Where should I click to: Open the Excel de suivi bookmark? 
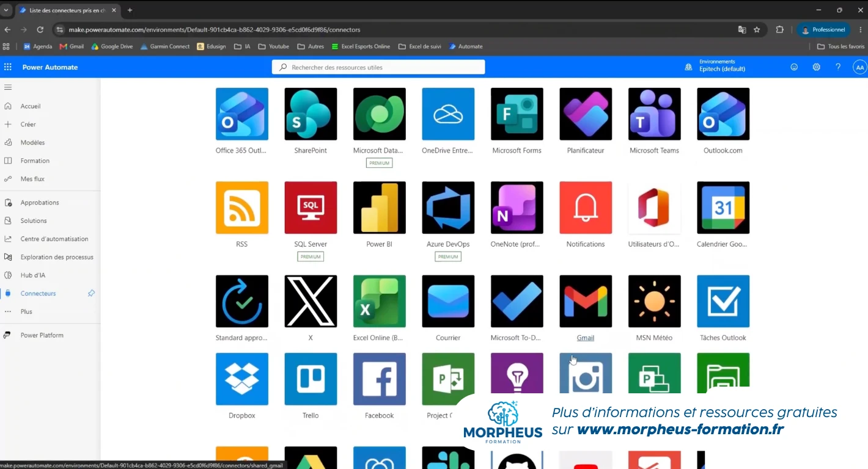(419, 46)
